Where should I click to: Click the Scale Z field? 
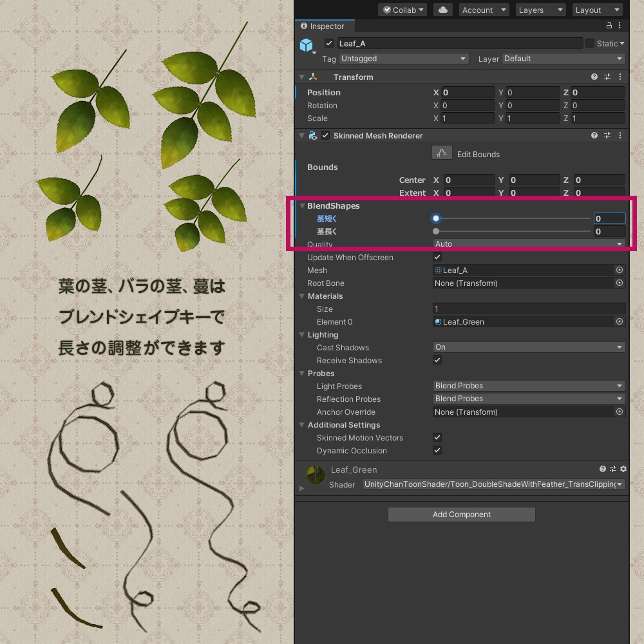click(x=598, y=118)
